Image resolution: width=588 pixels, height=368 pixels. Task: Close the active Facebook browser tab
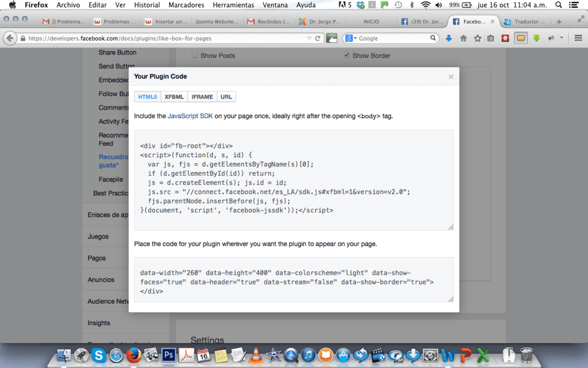[x=492, y=22]
